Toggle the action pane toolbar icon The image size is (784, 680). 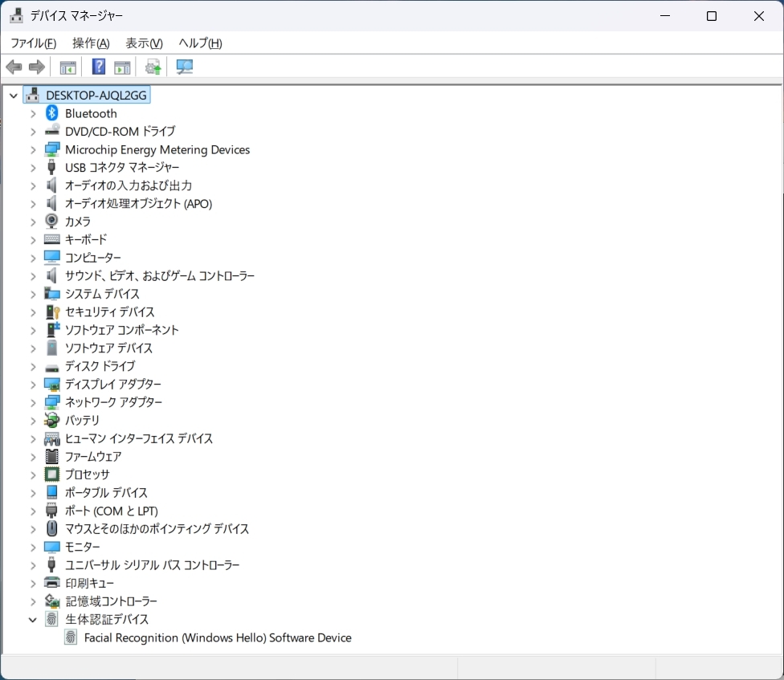tap(122, 67)
